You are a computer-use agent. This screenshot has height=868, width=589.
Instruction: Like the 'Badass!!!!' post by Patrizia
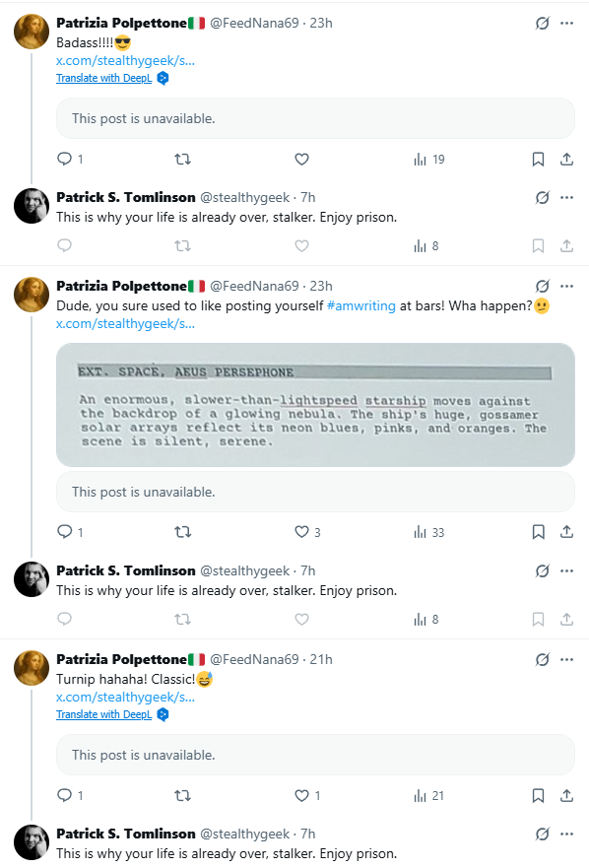pos(301,160)
